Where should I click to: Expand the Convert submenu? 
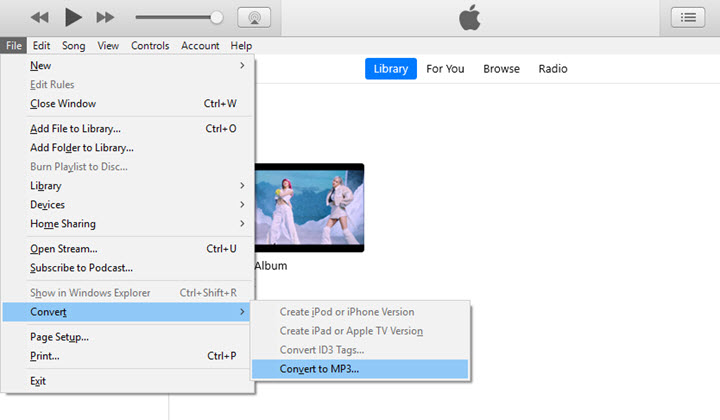(127, 312)
